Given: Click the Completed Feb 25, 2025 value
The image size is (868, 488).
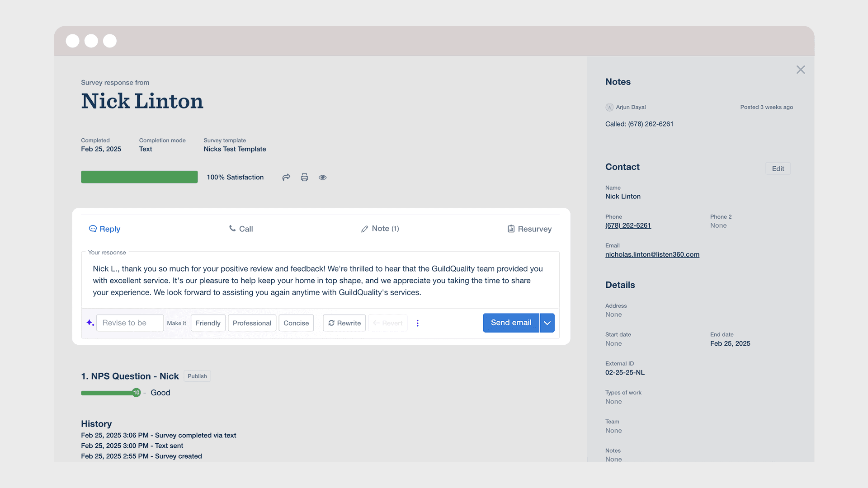Looking at the screenshot, I should tap(101, 149).
